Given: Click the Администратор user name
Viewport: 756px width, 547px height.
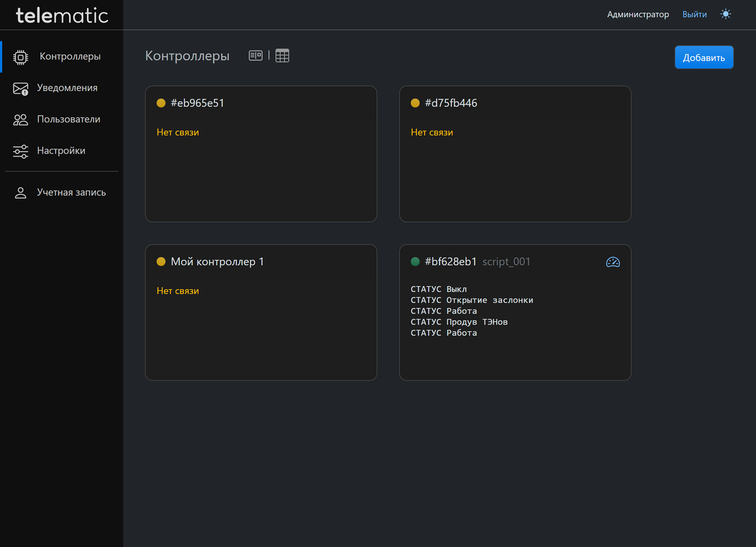Looking at the screenshot, I should point(638,14).
